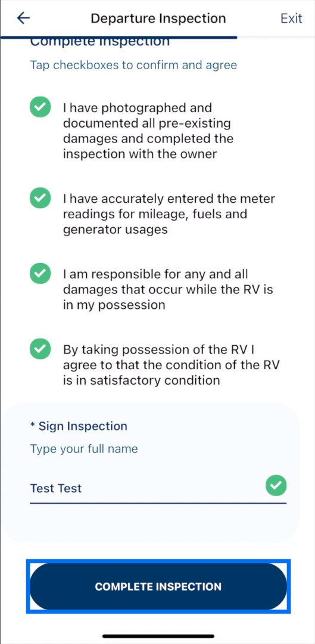
Task: Click the Test Test name field
Action: coord(158,488)
